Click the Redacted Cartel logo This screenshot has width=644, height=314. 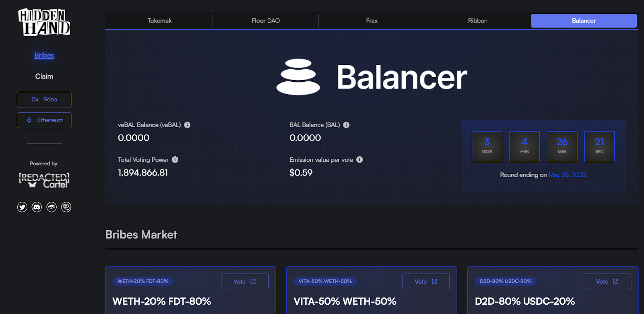point(44,180)
